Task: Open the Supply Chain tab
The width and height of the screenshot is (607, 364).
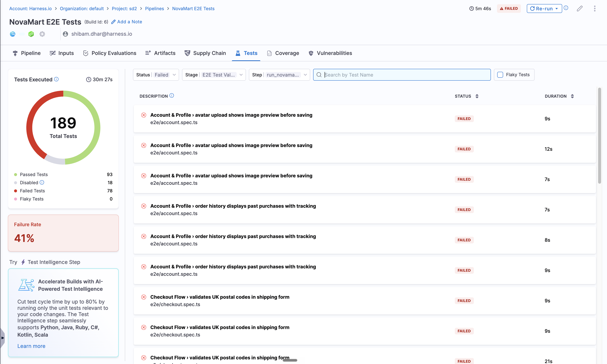Action: coord(205,53)
